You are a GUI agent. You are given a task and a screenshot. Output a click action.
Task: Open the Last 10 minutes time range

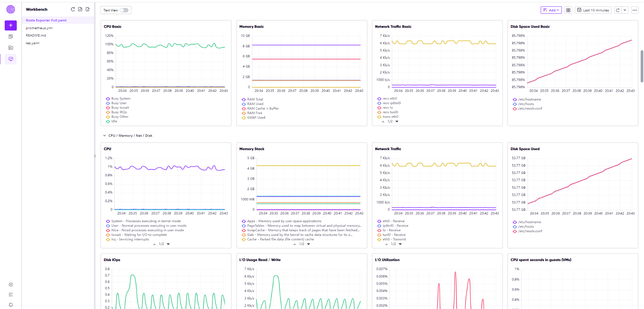click(593, 10)
